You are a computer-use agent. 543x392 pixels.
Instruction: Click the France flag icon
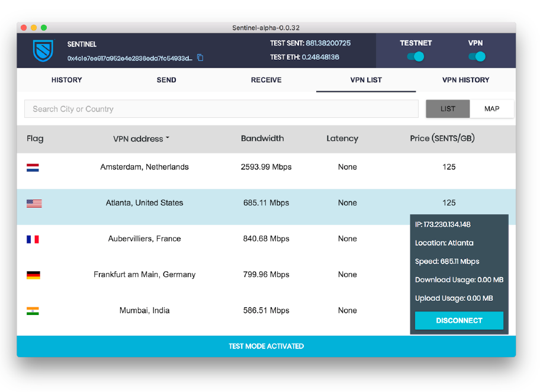33,239
